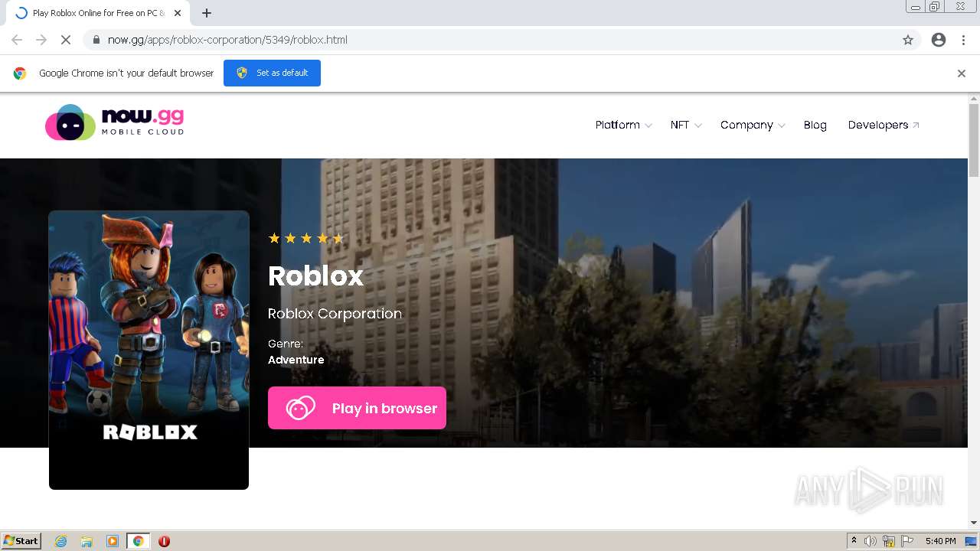Open the Windows Start menu

point(21,540)
